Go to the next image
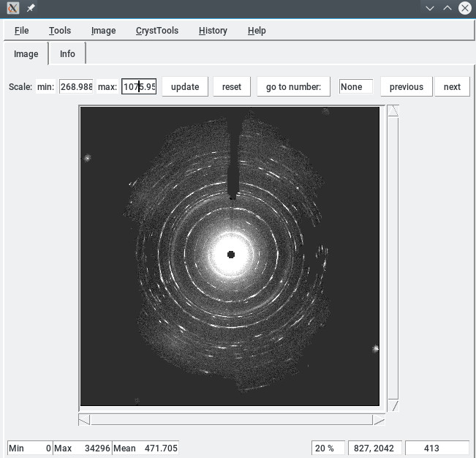The height and width of the screenshot is (458, 476). (x=452, y=86)
